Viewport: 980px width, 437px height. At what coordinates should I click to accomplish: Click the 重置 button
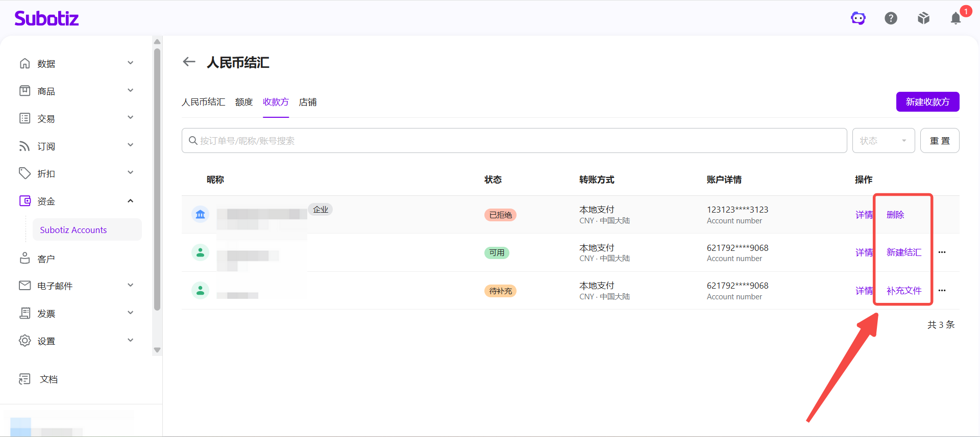[x=940, y=140]
